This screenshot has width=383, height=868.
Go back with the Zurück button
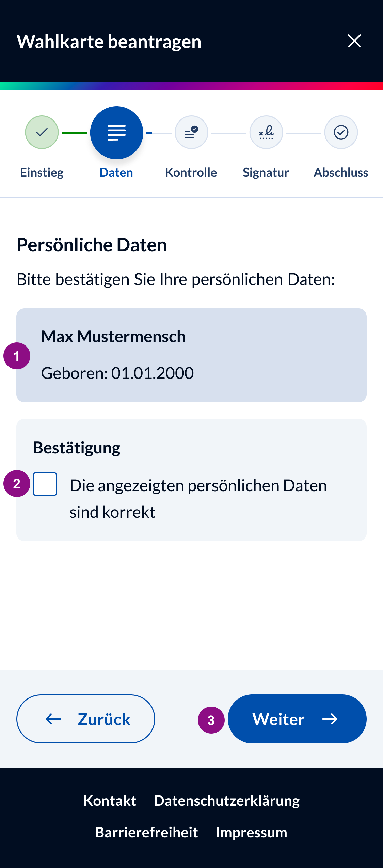click(x=86, y=719)
